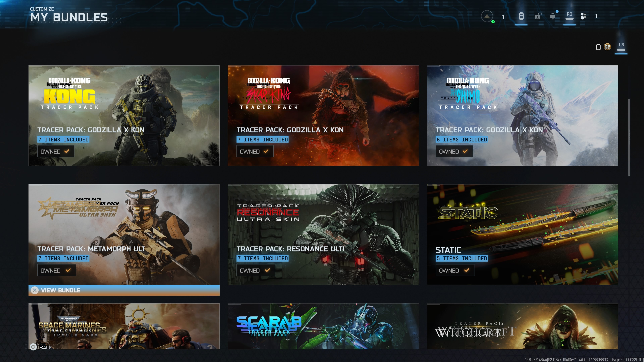Open the Resonance Ultra Skin bundle card

[x=323, y=235]
